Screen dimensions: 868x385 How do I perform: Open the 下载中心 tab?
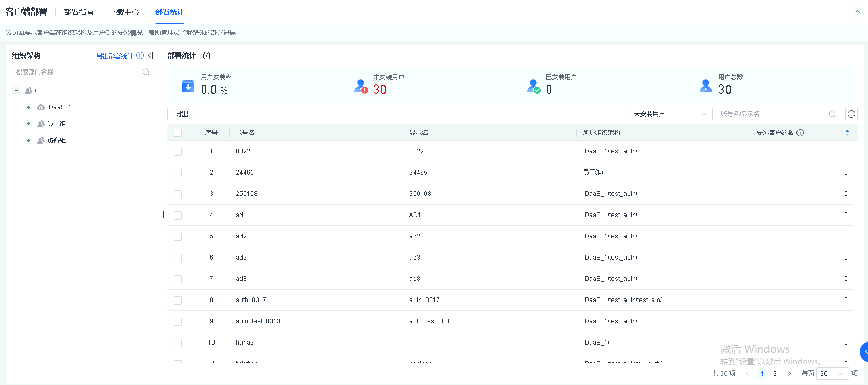coord(124,12)
